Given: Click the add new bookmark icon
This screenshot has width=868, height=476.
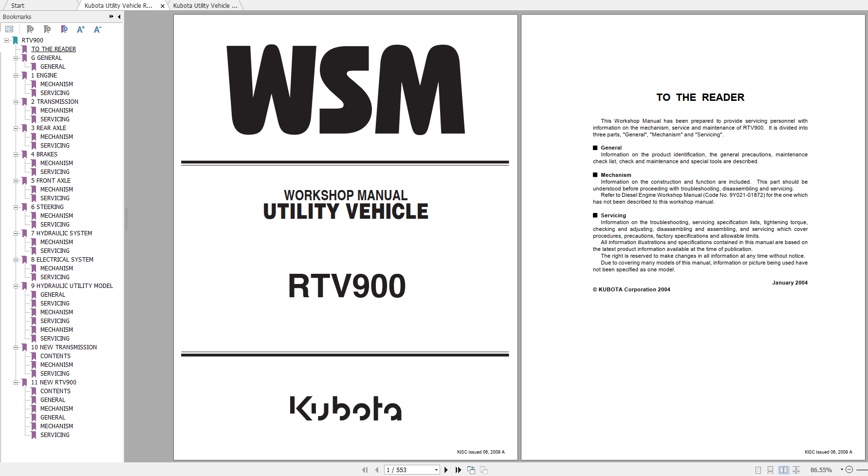Looking at the screenshot, I should pos(47,29).
